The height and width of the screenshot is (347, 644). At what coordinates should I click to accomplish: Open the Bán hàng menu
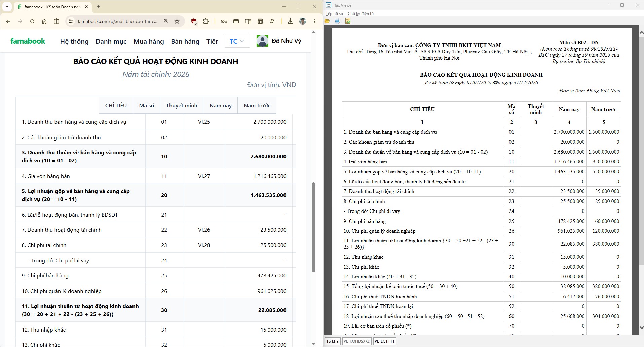(x=185, y=41)
